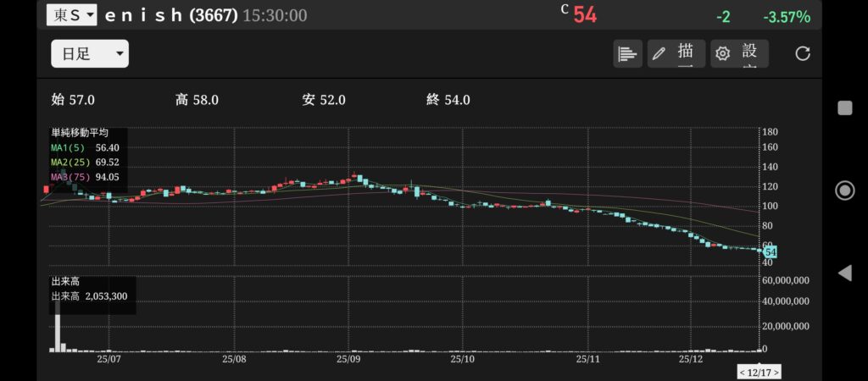Click the current price tag 54 on axis
Screen dimensions: 868x381
pyautogui.click(x=771, y=251)
